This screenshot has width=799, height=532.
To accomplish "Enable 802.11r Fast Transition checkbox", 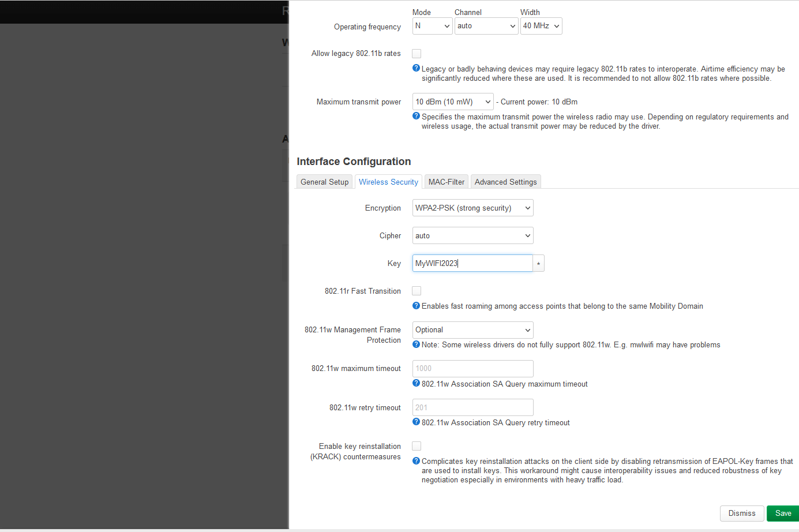I will [417, 291].
